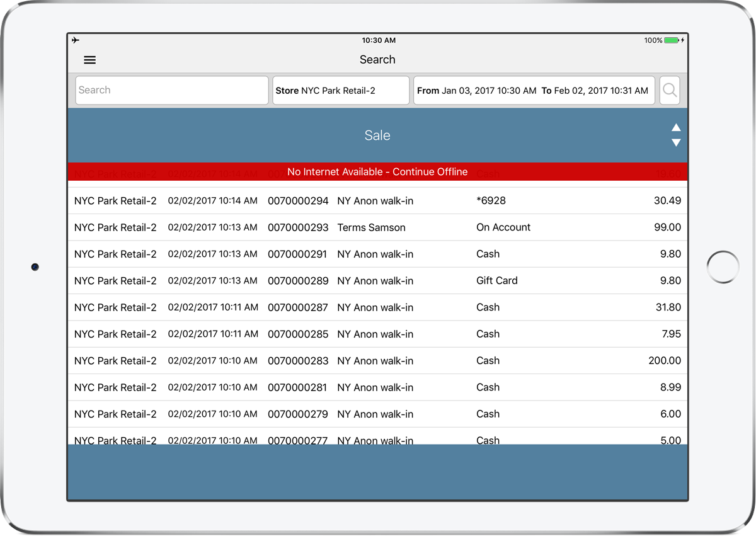Click the 100% battery percentage text
The image size is (756, 536).
click(653, 40)
